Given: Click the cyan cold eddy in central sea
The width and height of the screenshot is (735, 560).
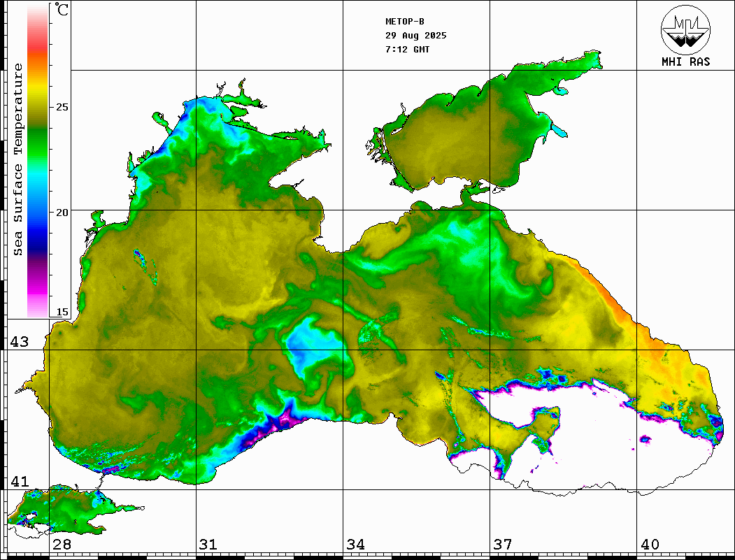Looking at the screenshot, I should tap(312, 346).
